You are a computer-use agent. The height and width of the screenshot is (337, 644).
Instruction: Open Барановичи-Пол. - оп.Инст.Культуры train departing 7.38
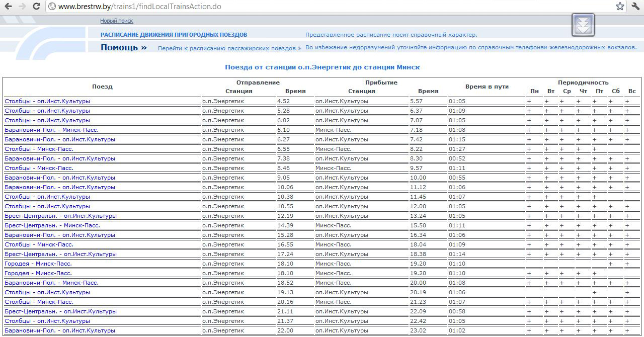point(60,158)
